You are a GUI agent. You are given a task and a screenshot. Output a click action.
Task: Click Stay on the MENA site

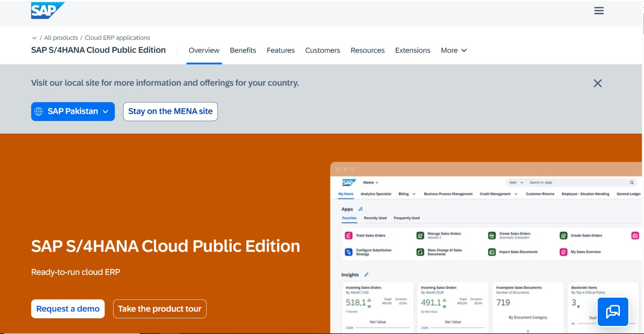170,111
